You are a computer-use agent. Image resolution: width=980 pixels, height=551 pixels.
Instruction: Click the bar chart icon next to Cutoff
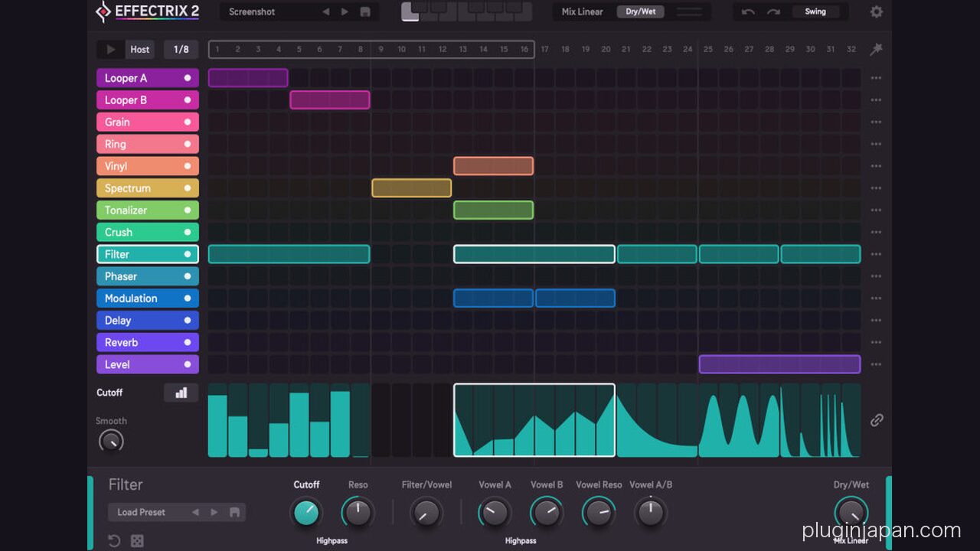tap(181, 393)
